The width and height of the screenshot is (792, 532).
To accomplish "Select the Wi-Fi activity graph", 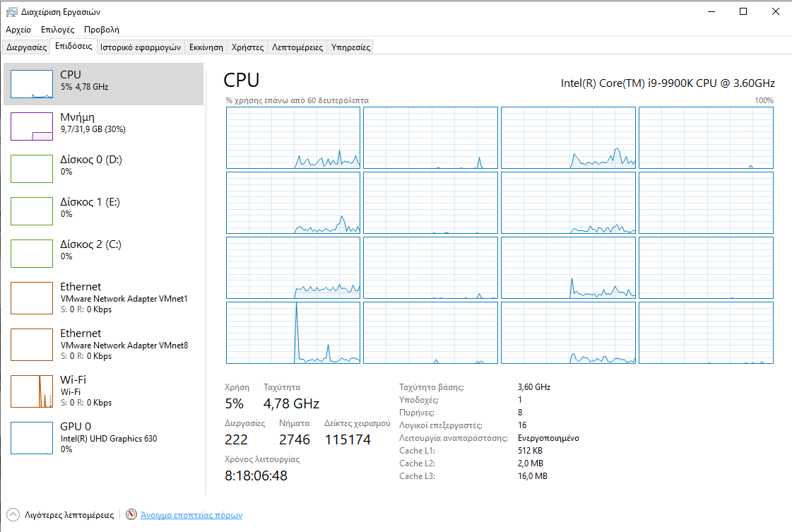I will point(32,391).
